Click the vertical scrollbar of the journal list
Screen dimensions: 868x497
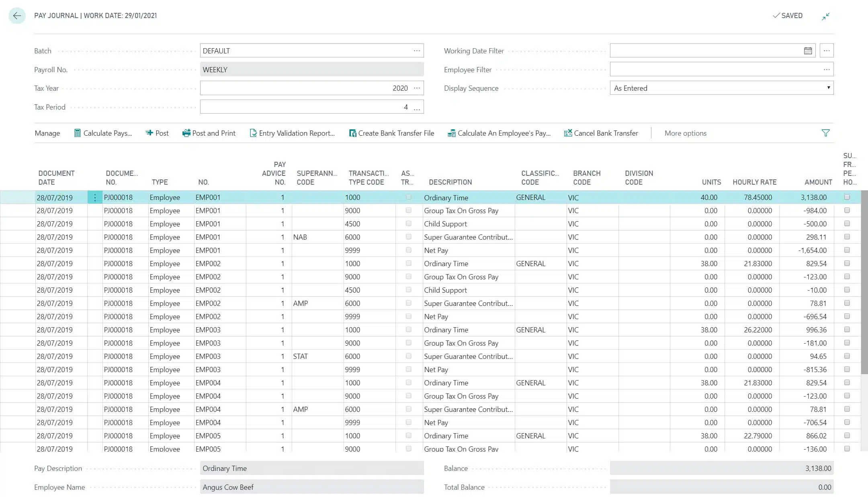pos(864,281)
